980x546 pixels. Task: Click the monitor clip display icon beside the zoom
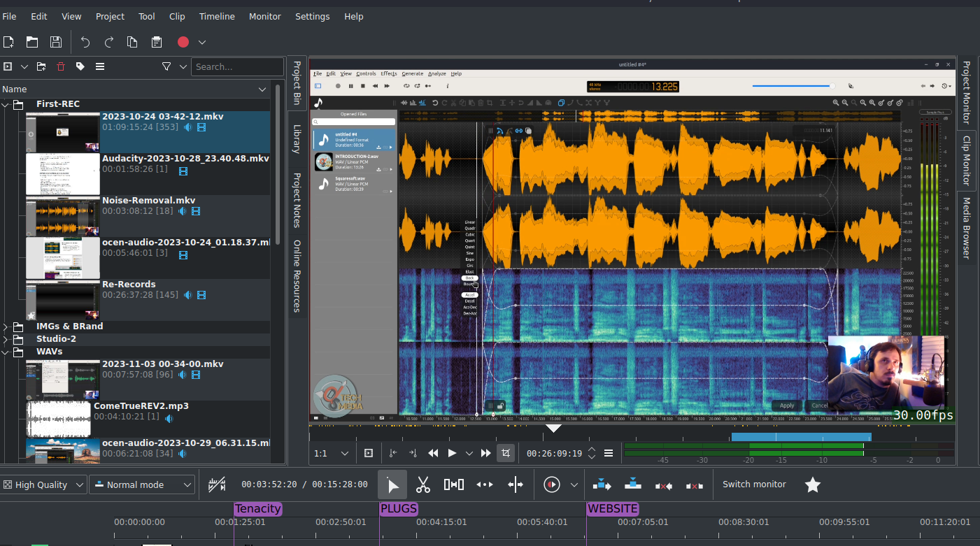[x=368, y=453]
